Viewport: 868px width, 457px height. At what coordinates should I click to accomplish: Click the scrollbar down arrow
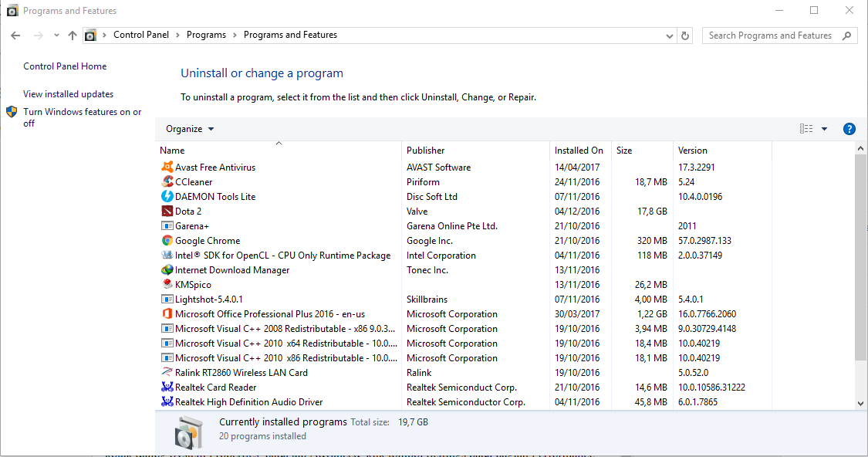pyautogui.click(x=860, y=404)
